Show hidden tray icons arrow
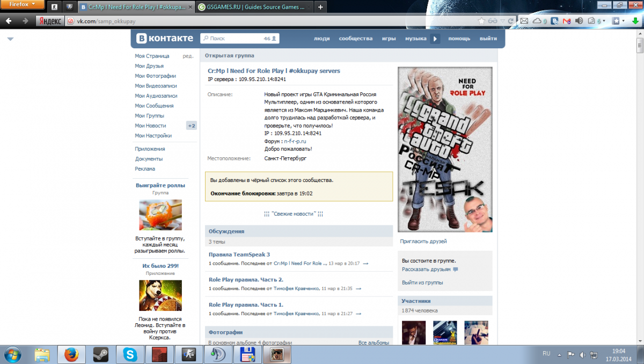The image size is (644, 364). [559, 354]
